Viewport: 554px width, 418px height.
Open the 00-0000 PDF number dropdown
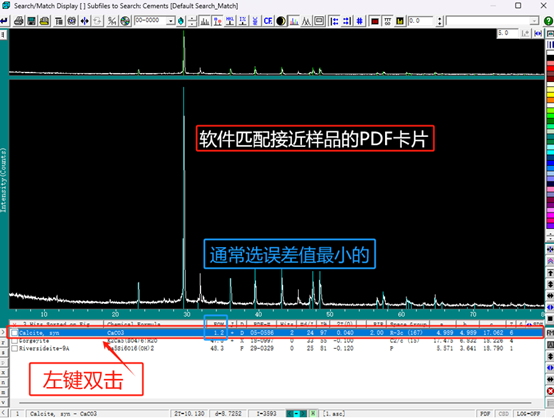(171, 21)
